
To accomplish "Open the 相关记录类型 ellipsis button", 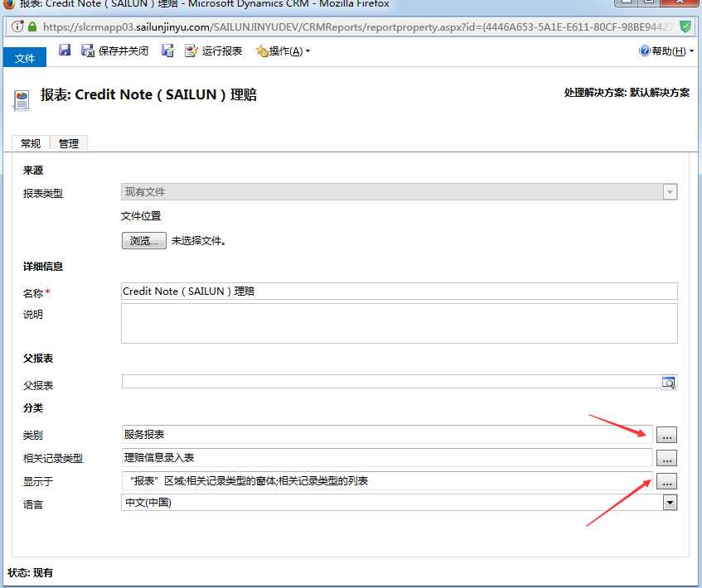I will tap(666, 458).
